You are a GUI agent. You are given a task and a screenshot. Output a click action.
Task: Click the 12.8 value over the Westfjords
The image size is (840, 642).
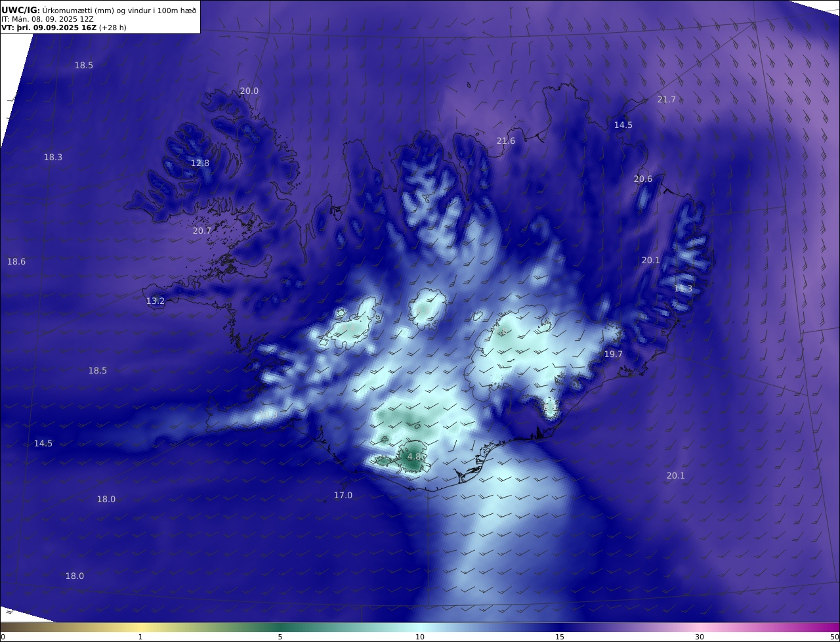tap(200, 163)
